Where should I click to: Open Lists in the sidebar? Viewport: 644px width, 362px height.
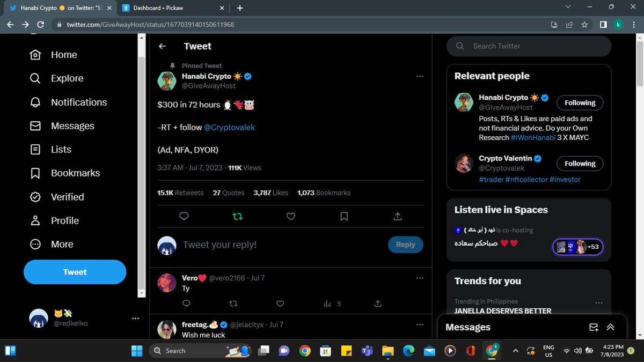pos(50,149)
